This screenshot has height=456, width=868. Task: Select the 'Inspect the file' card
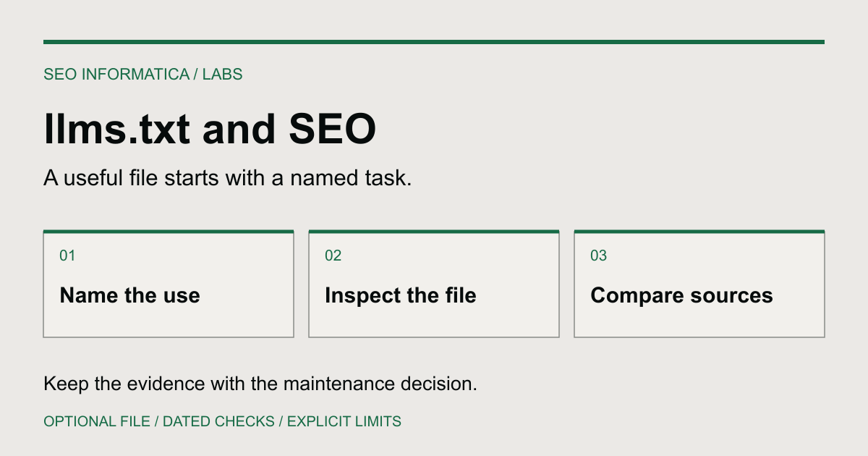(x=434, y=284)
